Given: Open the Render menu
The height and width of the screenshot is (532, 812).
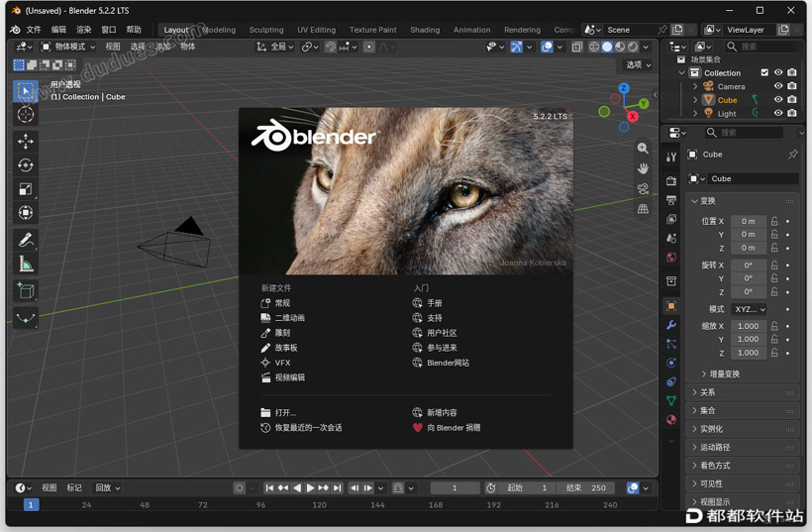Looking at the screenshot, I should click(83, 30).
